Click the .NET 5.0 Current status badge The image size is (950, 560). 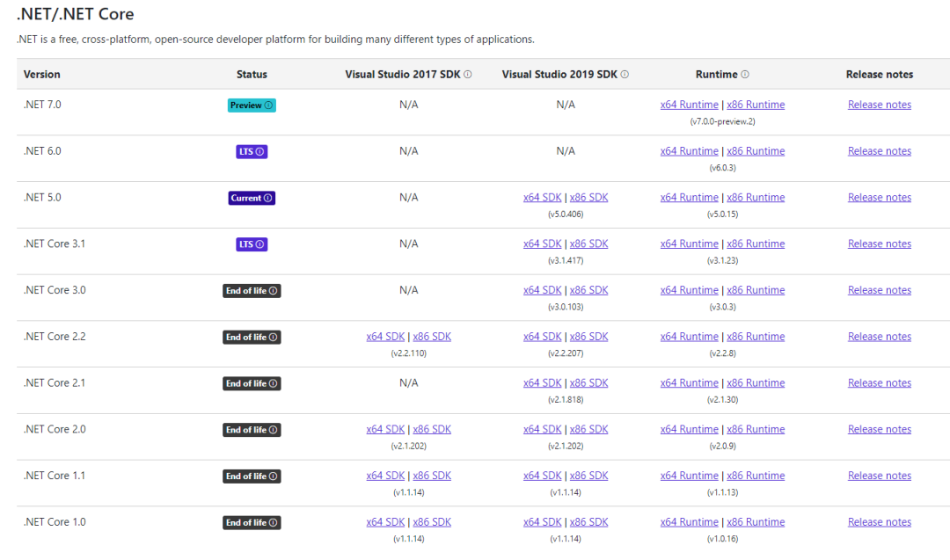pos(252,198)
